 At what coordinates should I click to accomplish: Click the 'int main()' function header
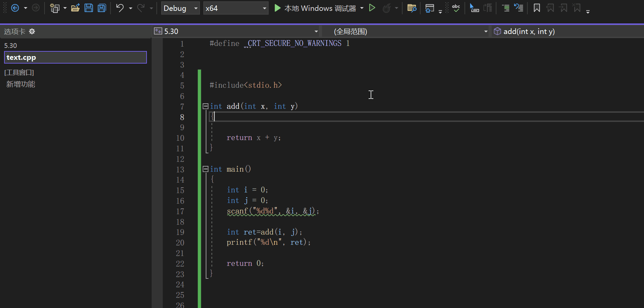point(231,169)
